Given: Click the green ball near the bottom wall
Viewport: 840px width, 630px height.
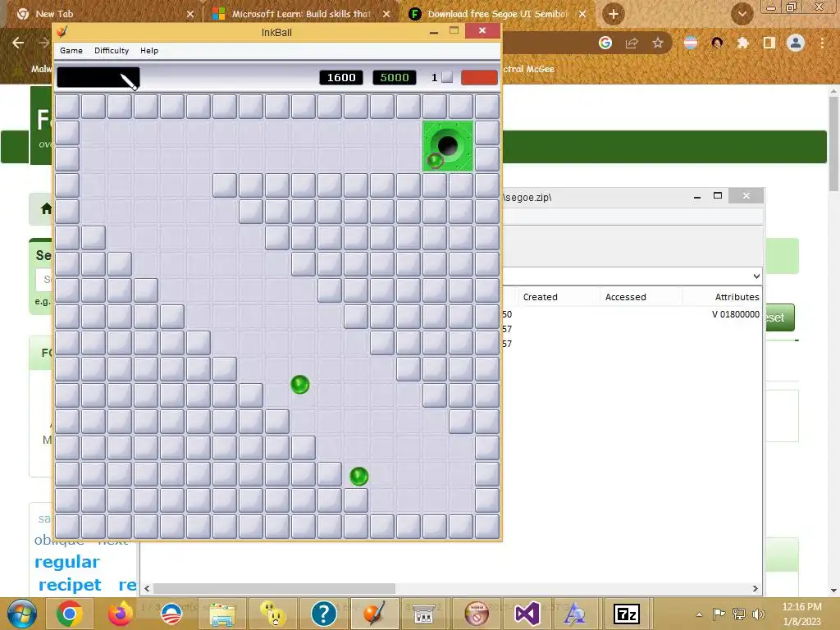Looking at the screenshot, I should point(359,477).
